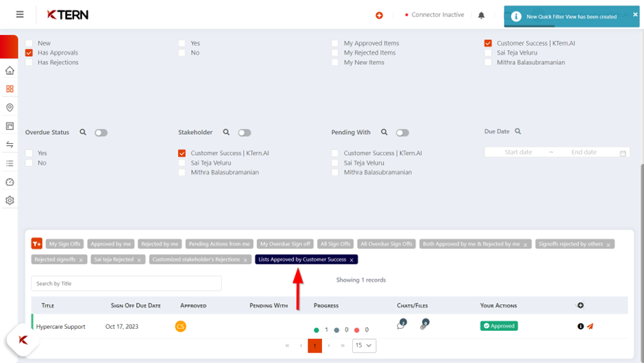Click the send icon in Hypercare Support row
This screenshot has width=644, height=363.
click(590, 327)
